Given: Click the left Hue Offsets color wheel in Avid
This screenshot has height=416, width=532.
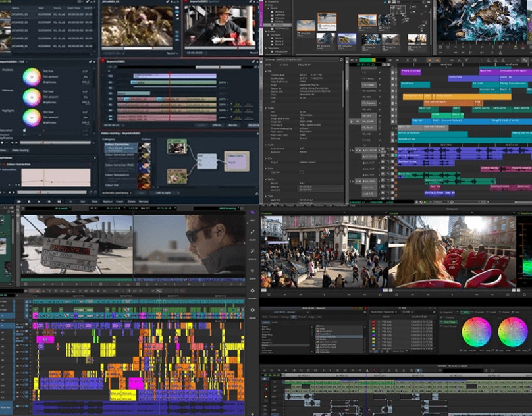Looking at the screenshot, I should click(476, 332).
